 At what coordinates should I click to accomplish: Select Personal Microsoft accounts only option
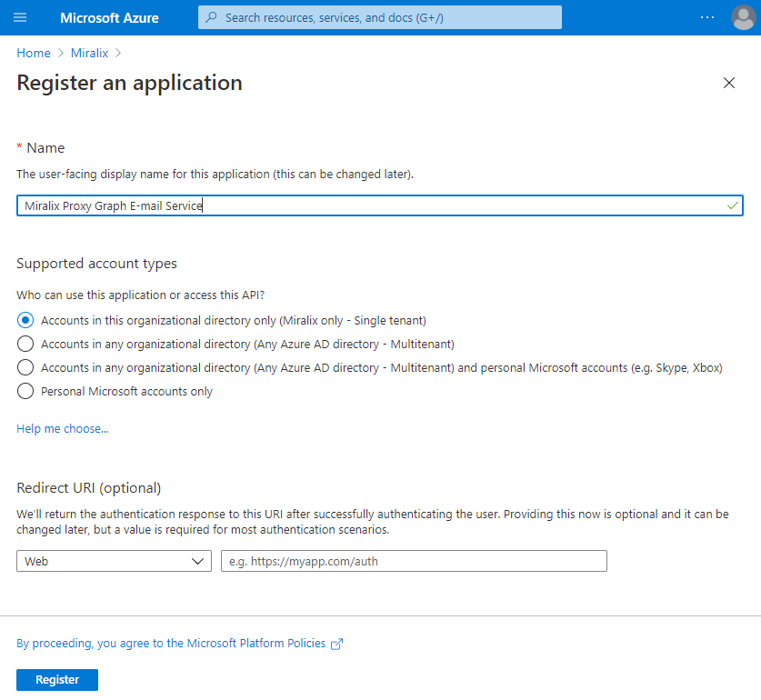point(25,391)
